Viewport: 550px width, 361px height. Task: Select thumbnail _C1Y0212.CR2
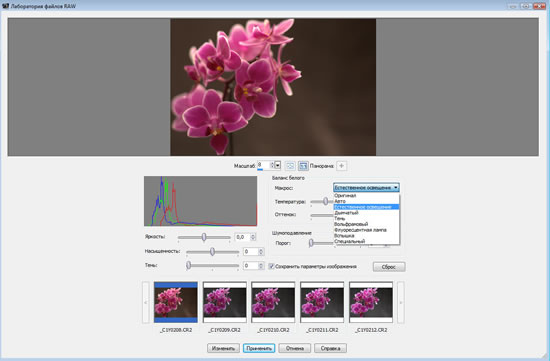(371, 302)
